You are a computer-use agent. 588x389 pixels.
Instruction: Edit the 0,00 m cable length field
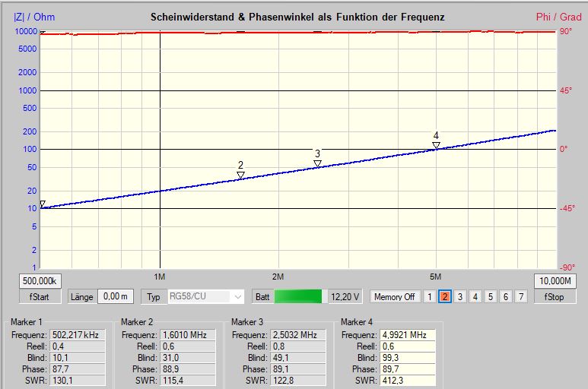tap(115, 296)
